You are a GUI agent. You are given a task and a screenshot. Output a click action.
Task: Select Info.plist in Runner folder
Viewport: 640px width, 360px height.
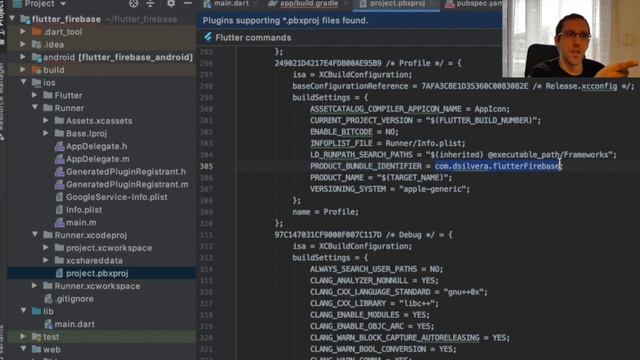84,209
